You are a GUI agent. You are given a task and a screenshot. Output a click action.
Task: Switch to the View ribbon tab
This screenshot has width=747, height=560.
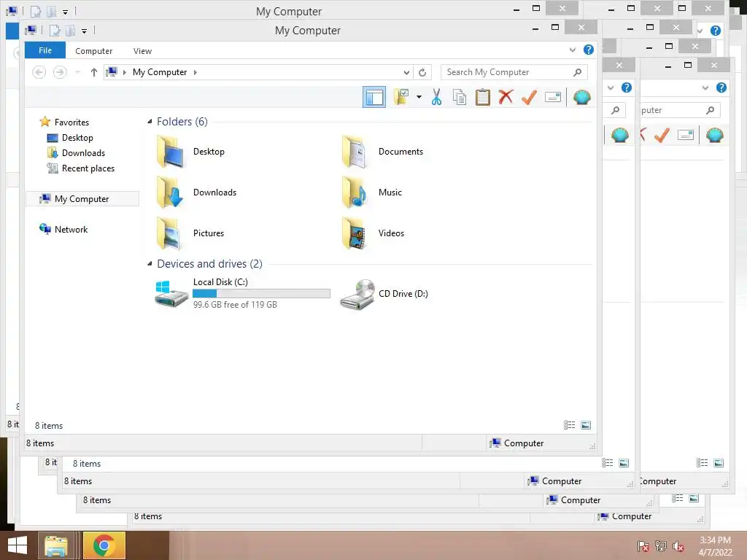point(142,51)
